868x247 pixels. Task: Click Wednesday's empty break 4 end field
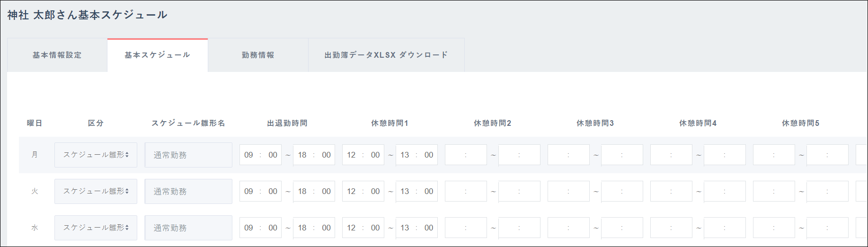[x=725, y=228]
